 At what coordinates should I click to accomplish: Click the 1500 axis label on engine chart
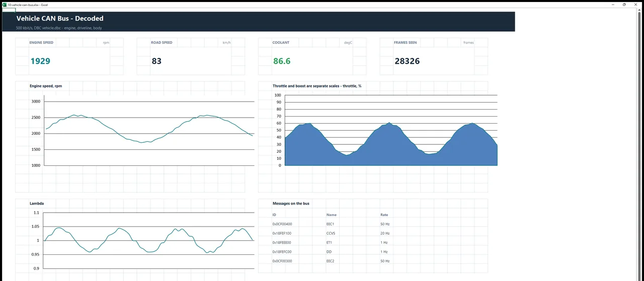[x=36, y=149]
